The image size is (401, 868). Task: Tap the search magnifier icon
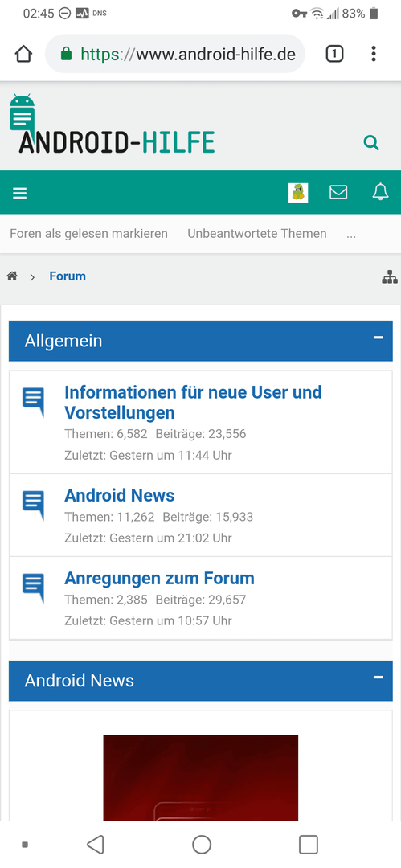pyautogui.click(x=371, y=143)
